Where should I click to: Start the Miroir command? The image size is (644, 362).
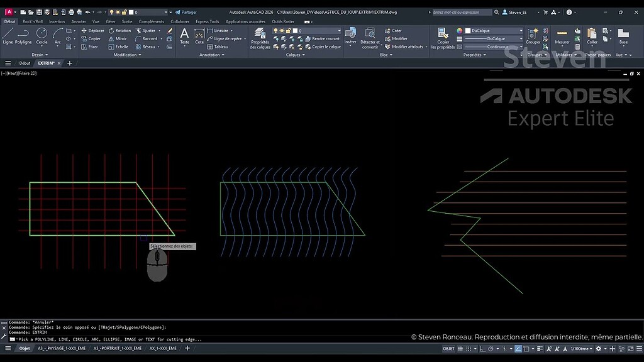tap(119, 39)
